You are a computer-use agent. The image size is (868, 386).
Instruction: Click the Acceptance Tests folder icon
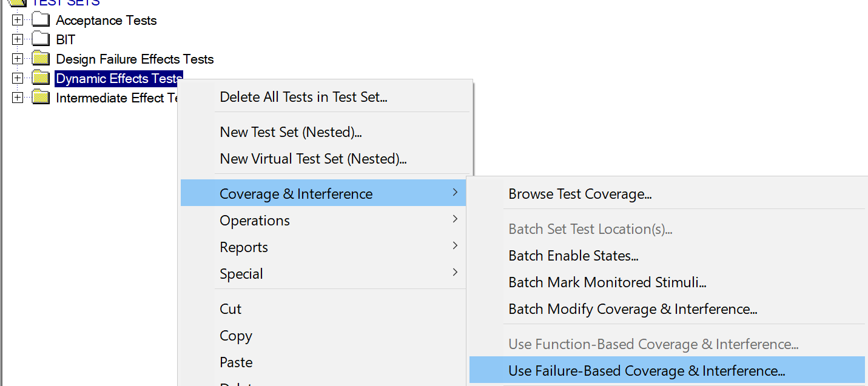pos(41,21)
